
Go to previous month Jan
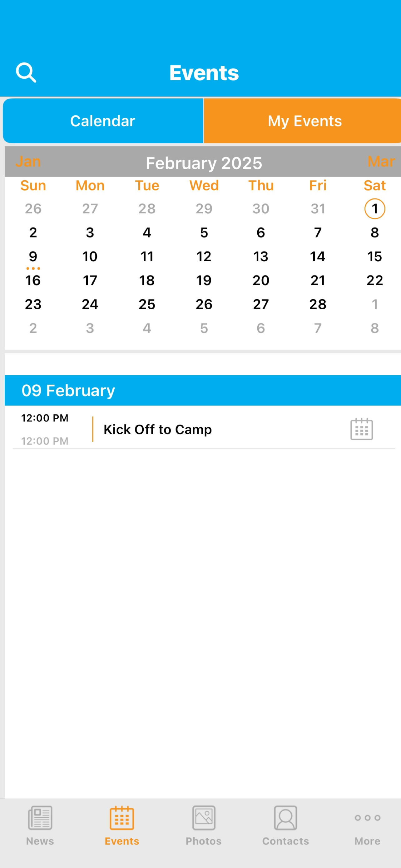[28, 162]
